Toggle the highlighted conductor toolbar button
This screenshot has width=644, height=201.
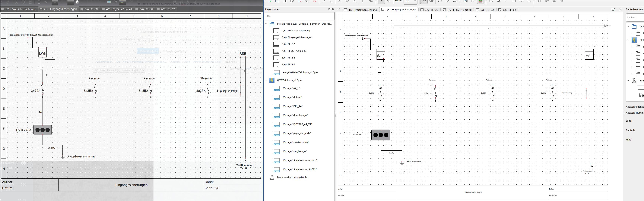[480, 2]
